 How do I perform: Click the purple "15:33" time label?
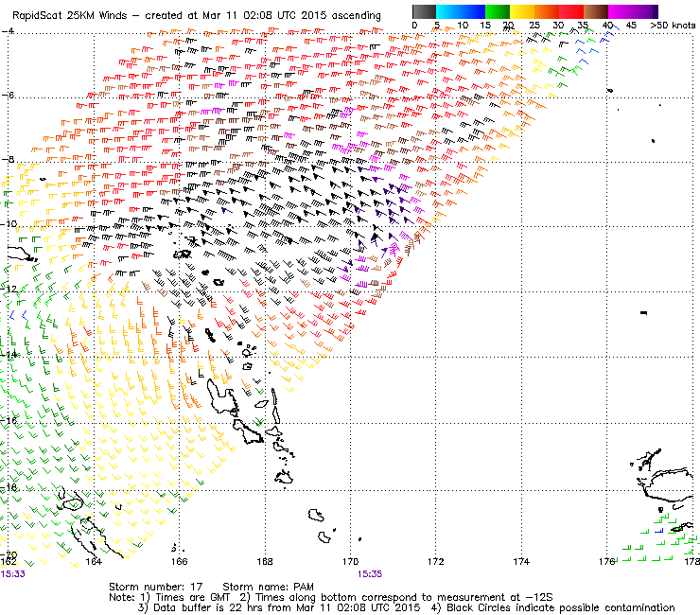pyautogui.click(x=13, y=574)
